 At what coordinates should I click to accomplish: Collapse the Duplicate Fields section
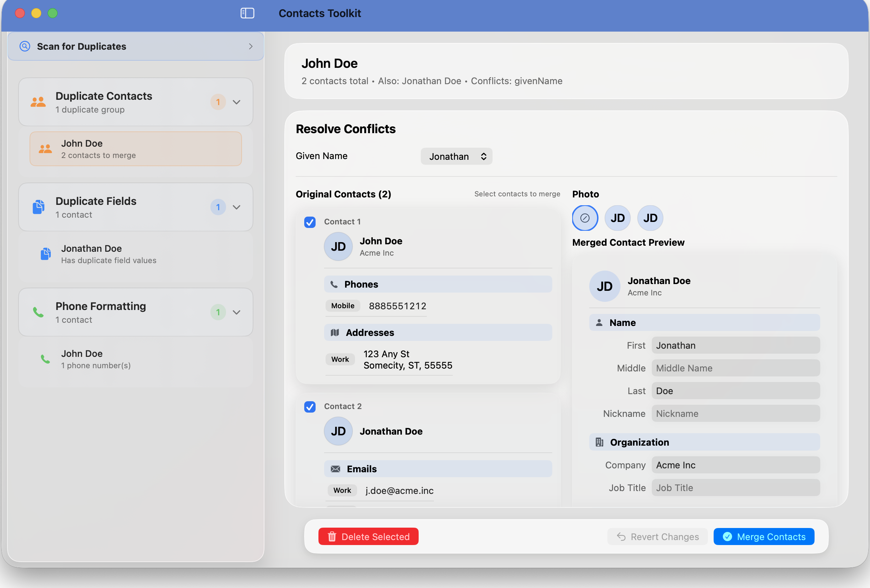[x=237, y=207]
